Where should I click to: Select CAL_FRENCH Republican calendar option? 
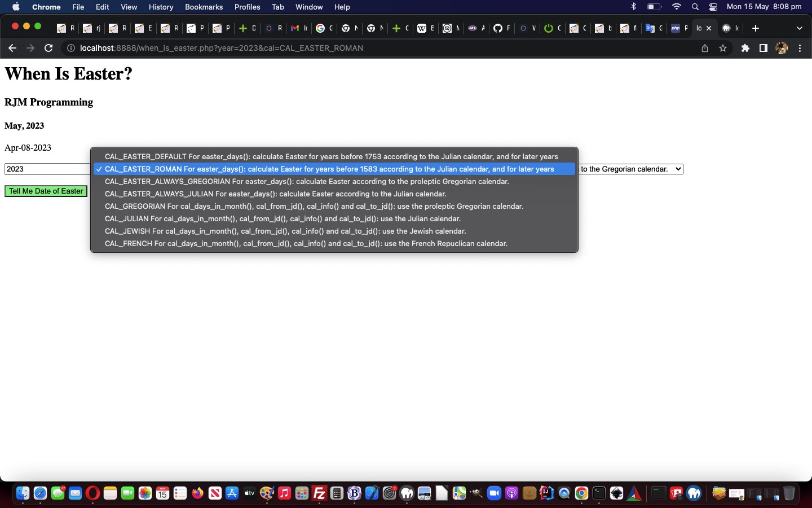click(x=306, y=243)
